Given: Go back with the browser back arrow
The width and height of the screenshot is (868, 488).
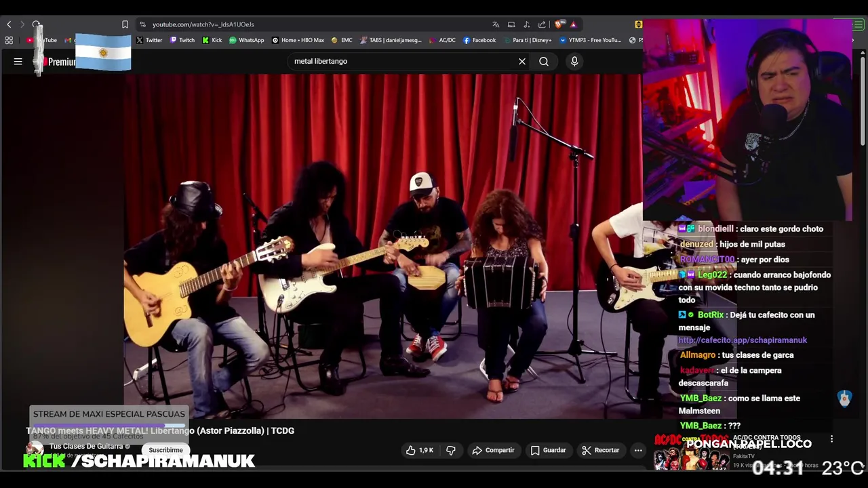Looking at the screenshot, I should click(9, 24).
